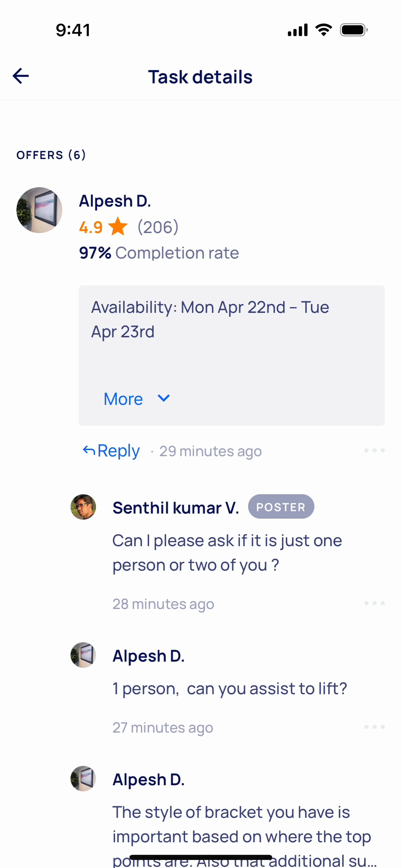Tap the back arrow icon
Image resolution: width=401 pixels, height=868 pixels.
click(x=21, y=76)
